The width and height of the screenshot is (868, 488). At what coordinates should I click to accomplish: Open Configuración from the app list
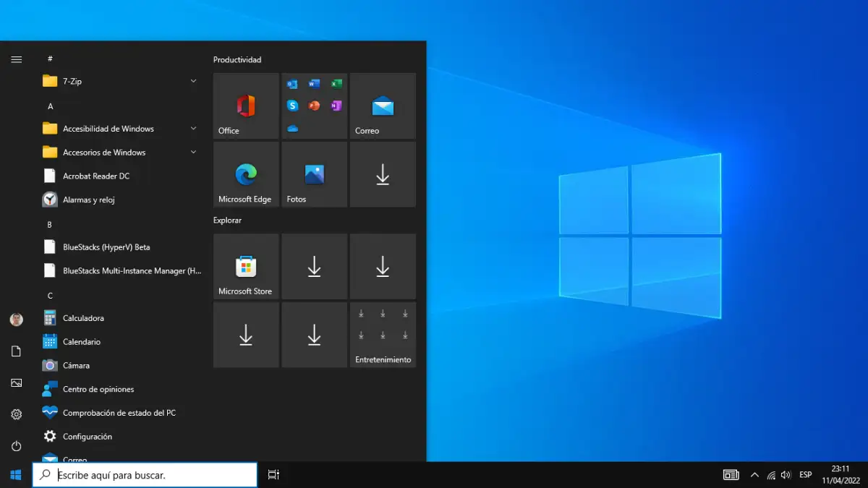click(x=123, y=437)
